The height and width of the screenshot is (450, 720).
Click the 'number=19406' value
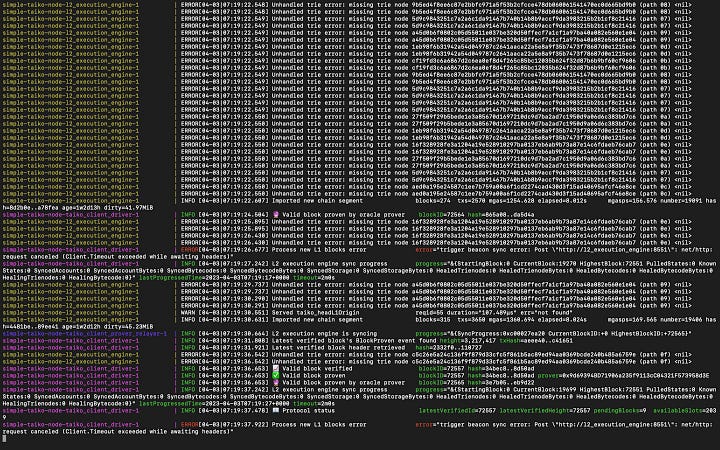[681, 320]
